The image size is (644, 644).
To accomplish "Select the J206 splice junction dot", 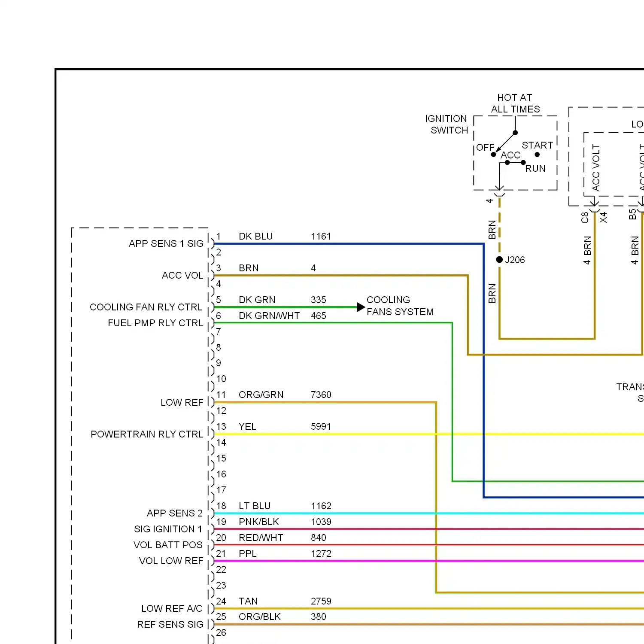I will click(499, 259).
